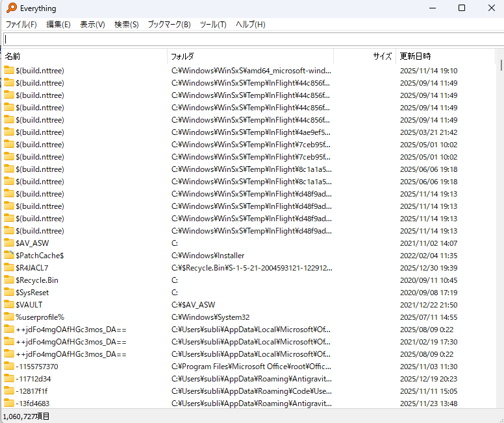Click the $Recycle.Bin folder icon

click(x=9, y=280)
